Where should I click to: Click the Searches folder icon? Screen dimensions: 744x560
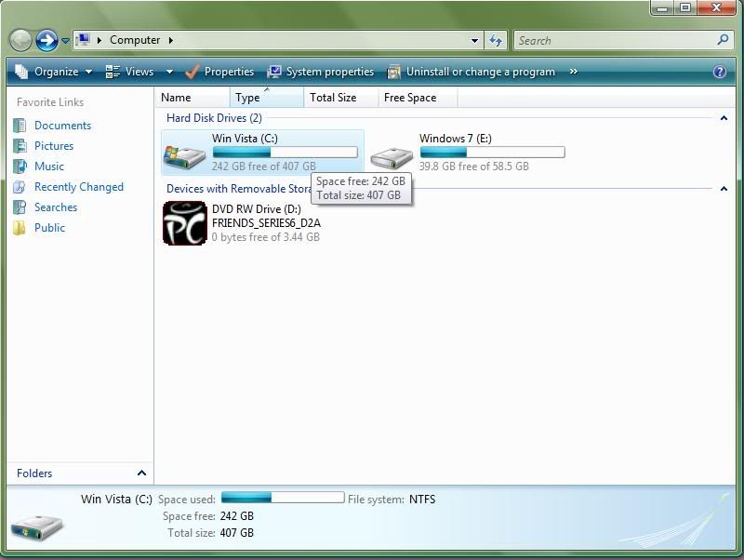coord(20,207)
